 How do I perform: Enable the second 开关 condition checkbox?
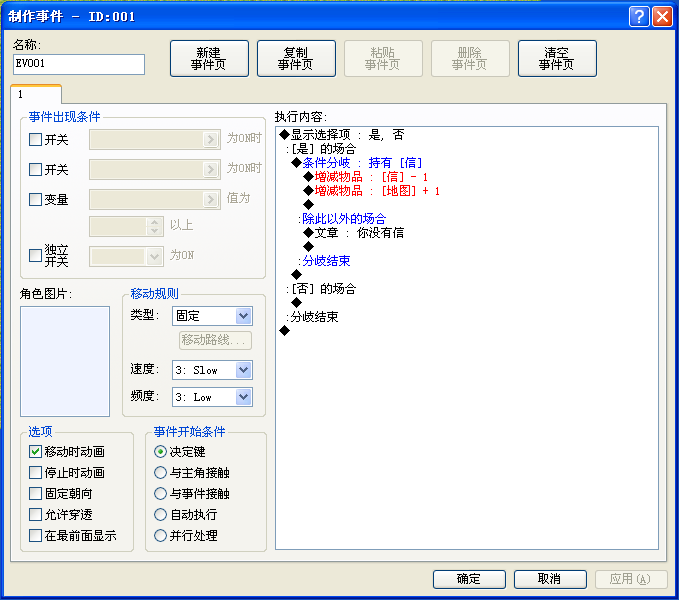pos(35,169)
